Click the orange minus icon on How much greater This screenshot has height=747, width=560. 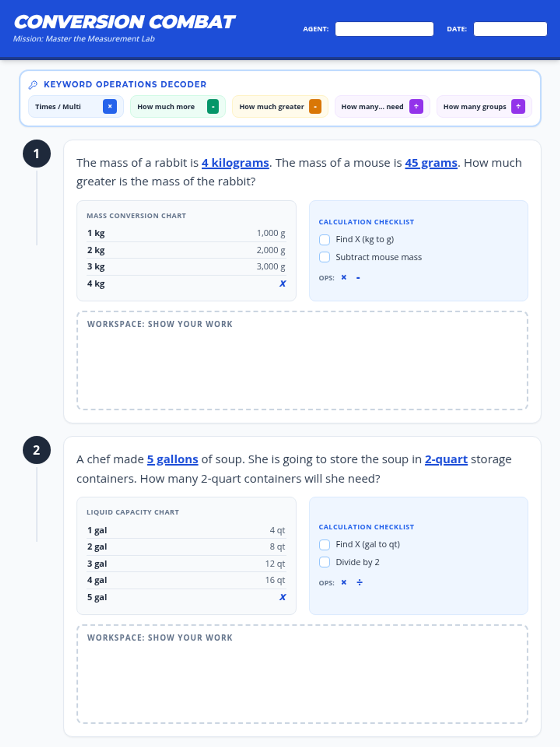click(315, 106)
